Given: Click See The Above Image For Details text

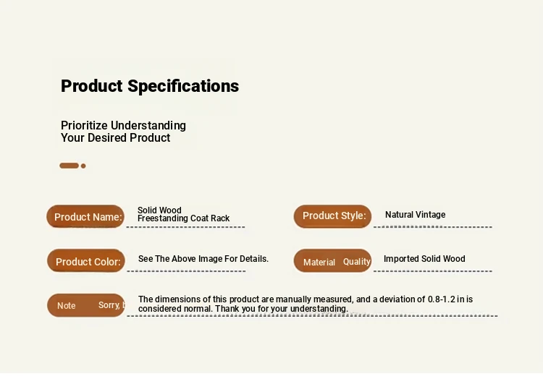Looking at the screenshot, I should 203,259.
